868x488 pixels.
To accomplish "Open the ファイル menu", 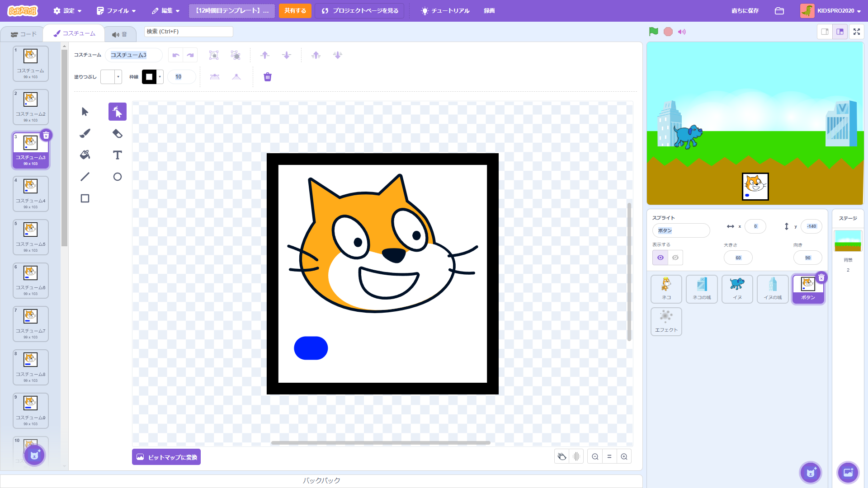I will (x=116, y=11).
